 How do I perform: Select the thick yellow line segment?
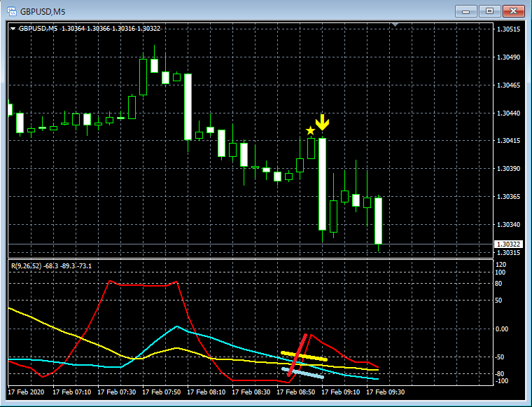coord(304,356)
